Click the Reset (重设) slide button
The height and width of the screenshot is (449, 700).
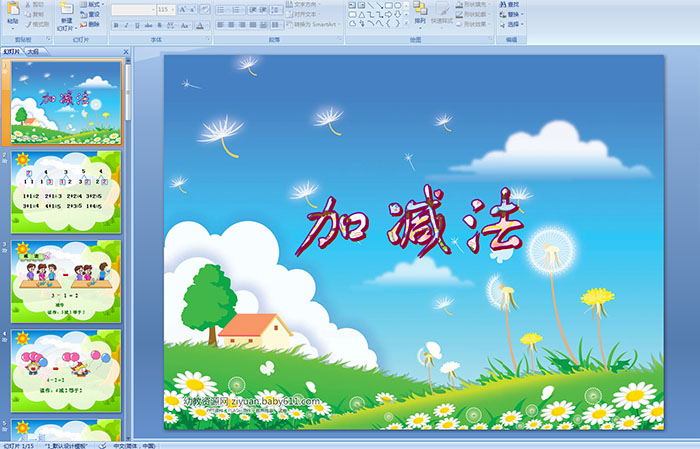92,14
